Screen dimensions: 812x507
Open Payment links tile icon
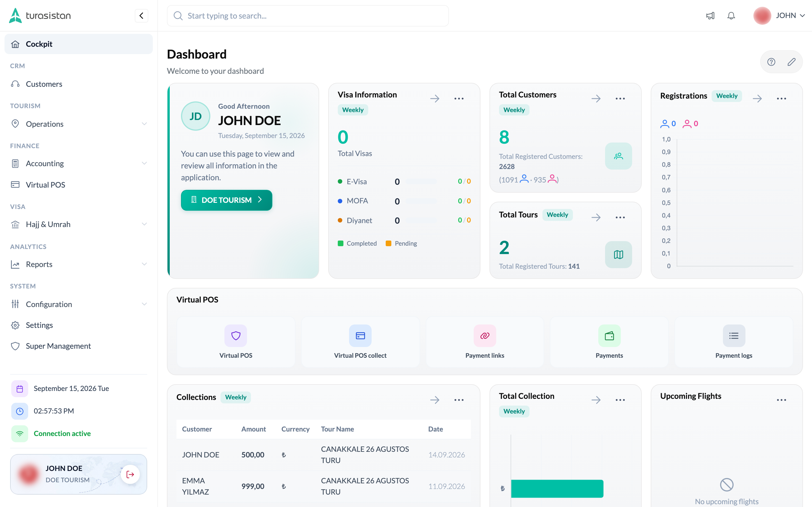[484, 336]
